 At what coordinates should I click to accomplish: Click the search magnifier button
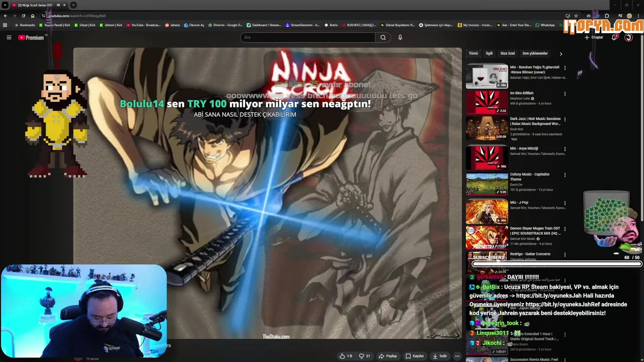point(383,37)
